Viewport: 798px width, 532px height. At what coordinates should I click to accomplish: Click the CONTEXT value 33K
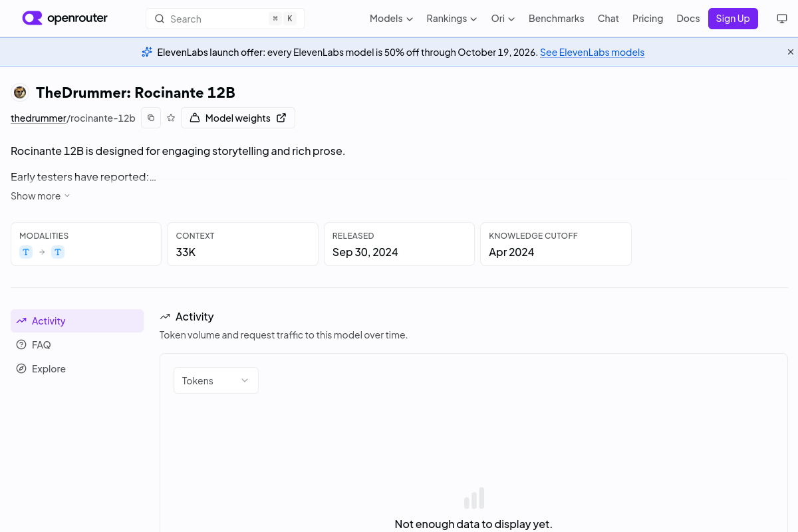186,252
